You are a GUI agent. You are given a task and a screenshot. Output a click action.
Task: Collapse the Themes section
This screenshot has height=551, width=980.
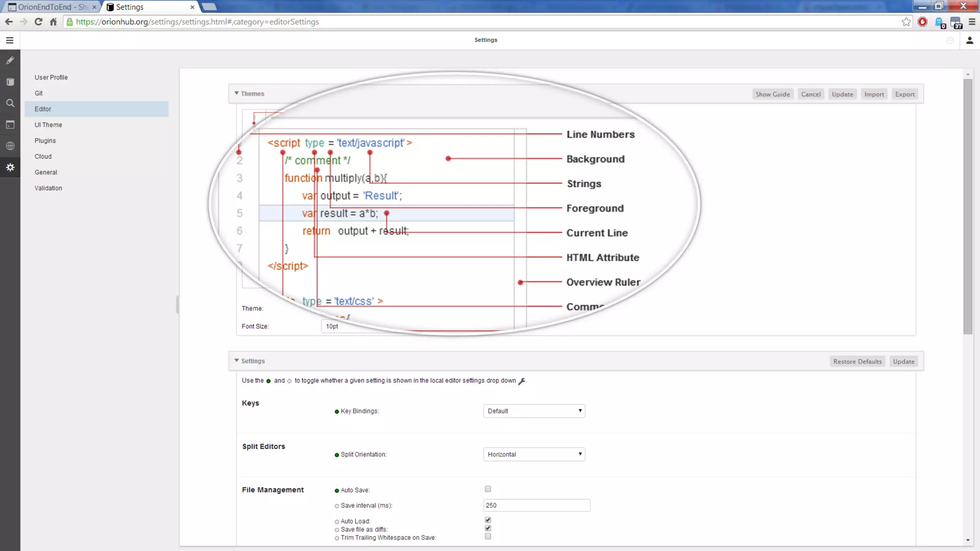(x=236, y=93)
